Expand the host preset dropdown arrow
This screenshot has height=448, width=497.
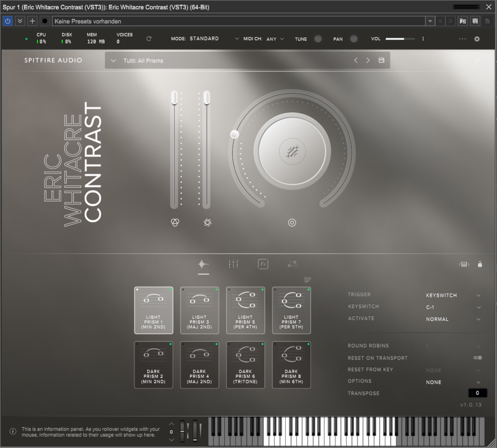pyautogui.click(x=430, y=21)
